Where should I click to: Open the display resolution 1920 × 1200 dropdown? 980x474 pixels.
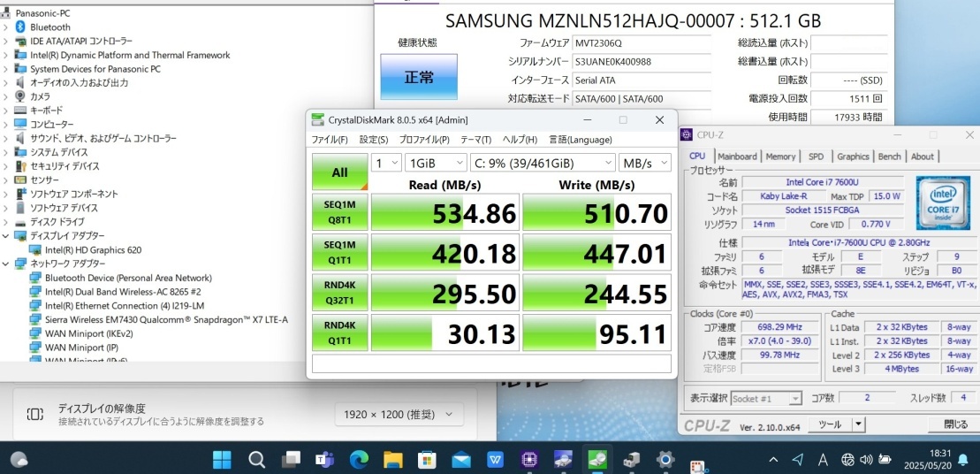click(399, 414)
